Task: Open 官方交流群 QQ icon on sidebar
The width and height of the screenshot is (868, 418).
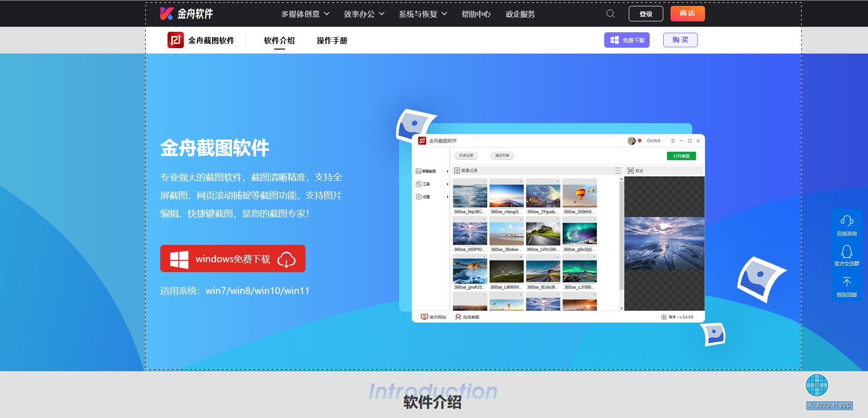Action: [847, 252]
